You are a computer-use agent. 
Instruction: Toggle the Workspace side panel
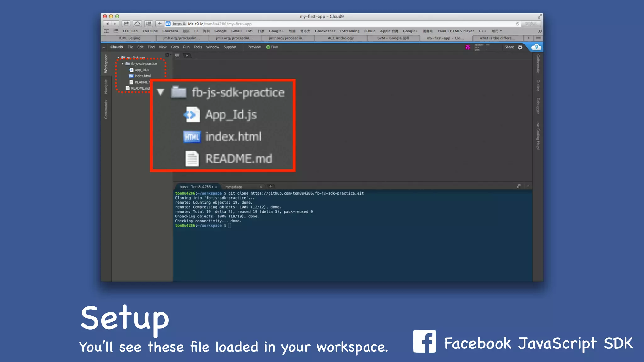click(106, 64)
